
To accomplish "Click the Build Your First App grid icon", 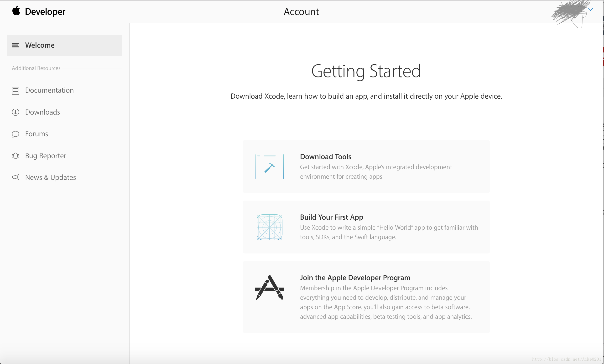I will coord(269,227).
